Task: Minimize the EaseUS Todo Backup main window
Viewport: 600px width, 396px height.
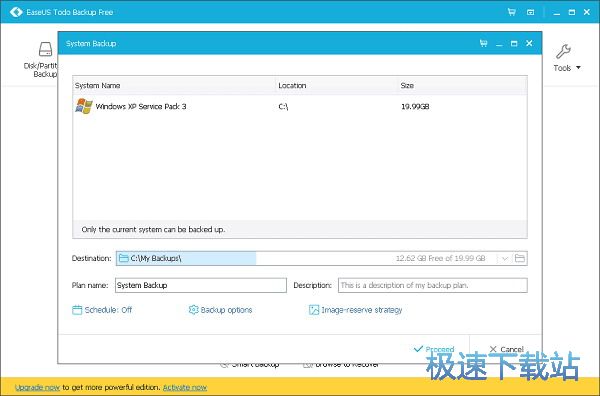Action: pyautogui.click(x=557, y=13)
